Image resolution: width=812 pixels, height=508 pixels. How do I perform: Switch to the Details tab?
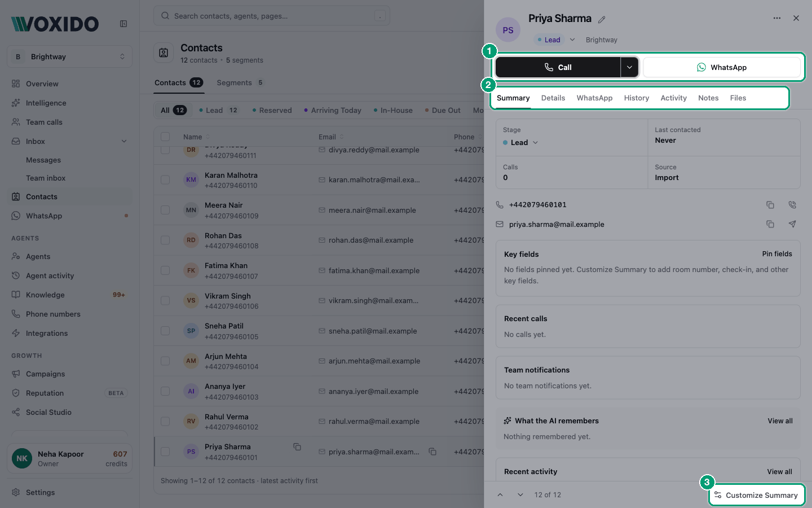[x=553, y=98]
